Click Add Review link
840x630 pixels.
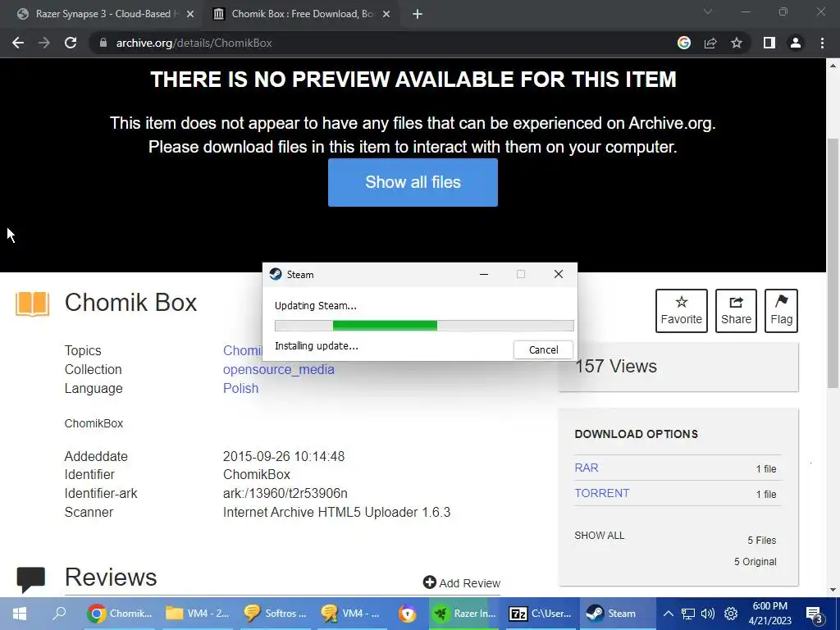tap(462, 583)
